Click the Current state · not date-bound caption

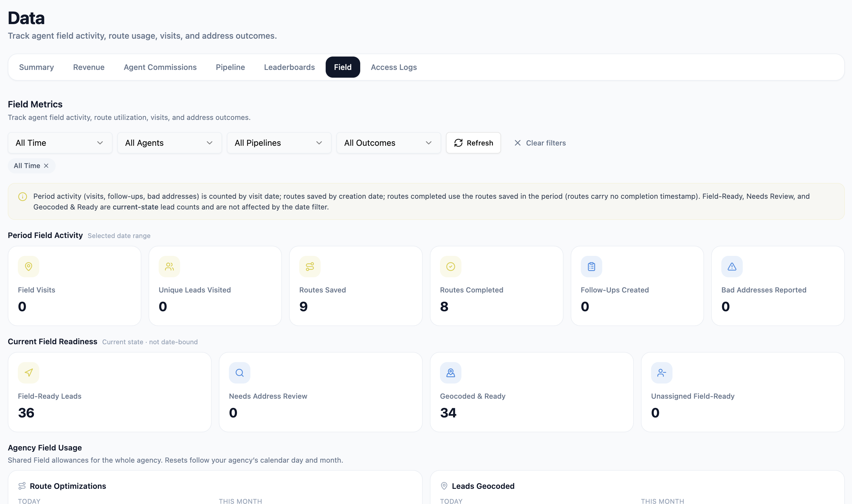click(x=150, y=342)
